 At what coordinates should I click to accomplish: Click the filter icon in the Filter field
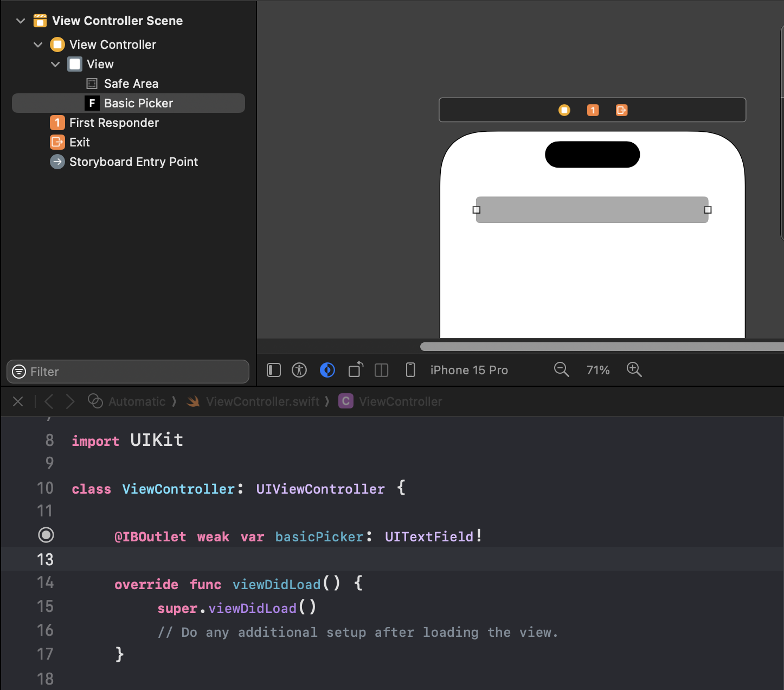click(19, 372)
